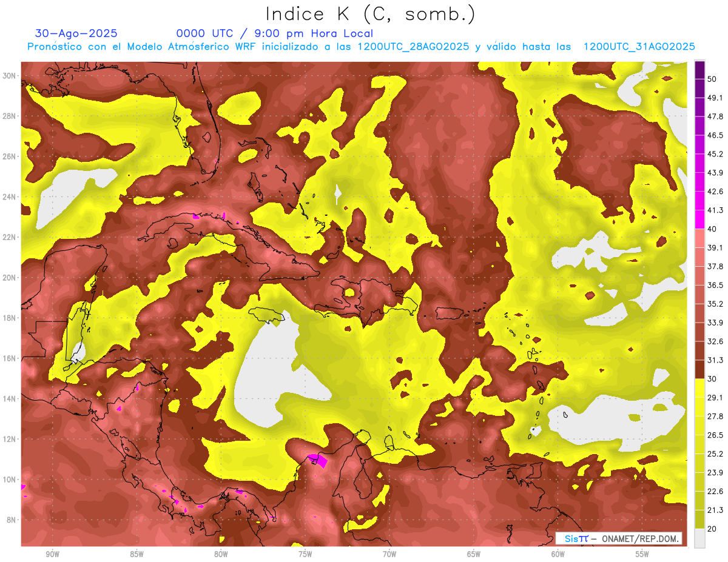Click the '90W' longitude axis label
728x562 pixels.
[53, 554]
